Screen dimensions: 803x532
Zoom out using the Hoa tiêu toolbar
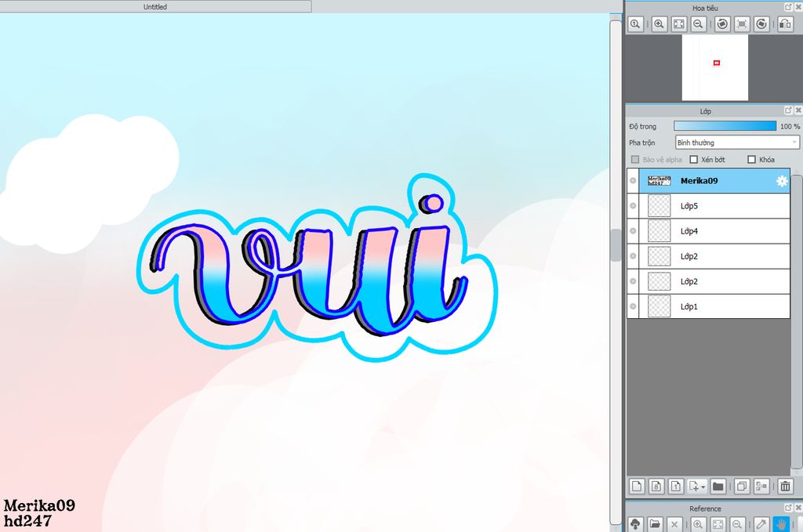click(698, 24)
